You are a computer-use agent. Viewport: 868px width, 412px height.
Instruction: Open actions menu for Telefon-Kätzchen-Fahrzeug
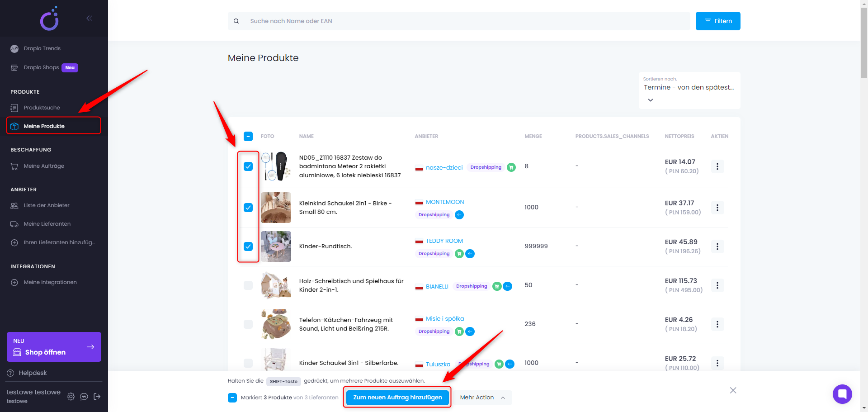point(717,324)
